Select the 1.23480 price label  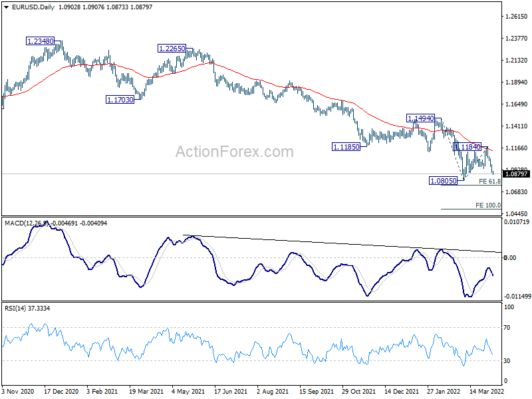pyautogui.click(x=41, y=41)
